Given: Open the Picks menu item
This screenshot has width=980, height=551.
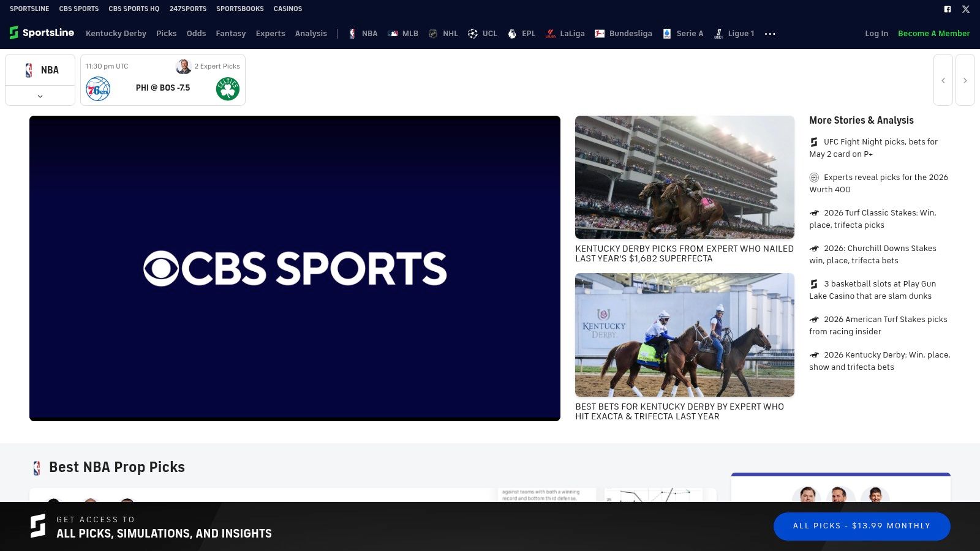Looking at the screenshot, I should (x=166, y=34).
